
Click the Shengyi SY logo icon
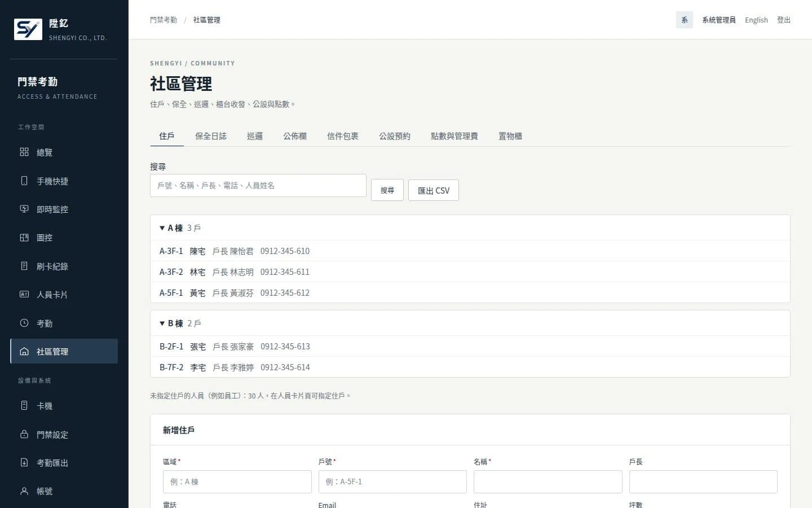tap(28, 29)
